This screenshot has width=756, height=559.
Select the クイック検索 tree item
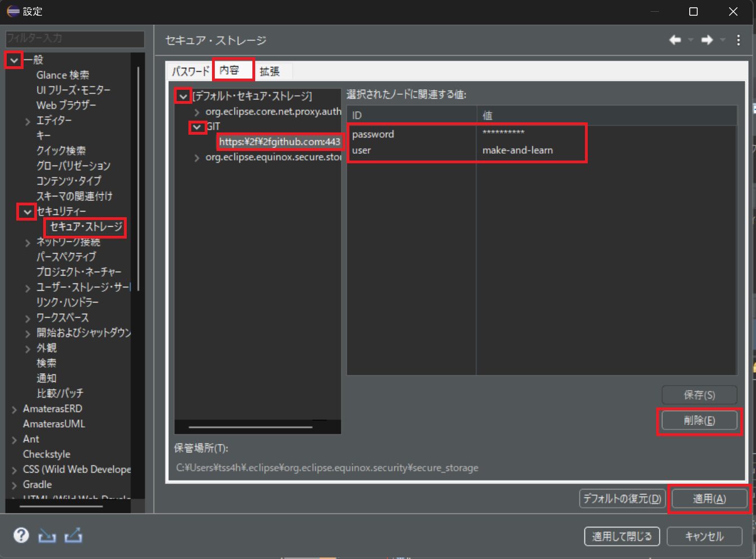(61, 150)
